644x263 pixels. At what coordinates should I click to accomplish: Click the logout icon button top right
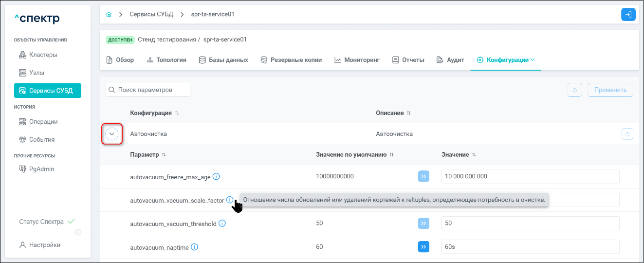click(x=628, y=15)
